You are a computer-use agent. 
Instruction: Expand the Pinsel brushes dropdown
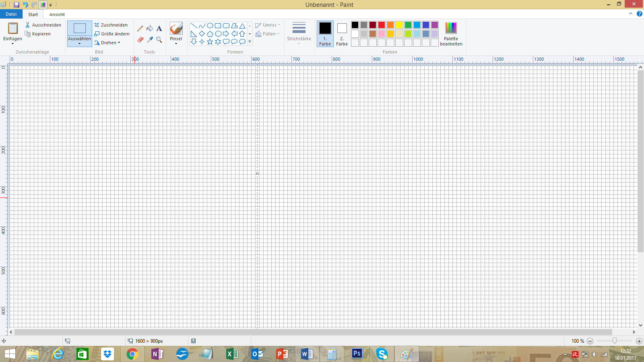(176, 43)
